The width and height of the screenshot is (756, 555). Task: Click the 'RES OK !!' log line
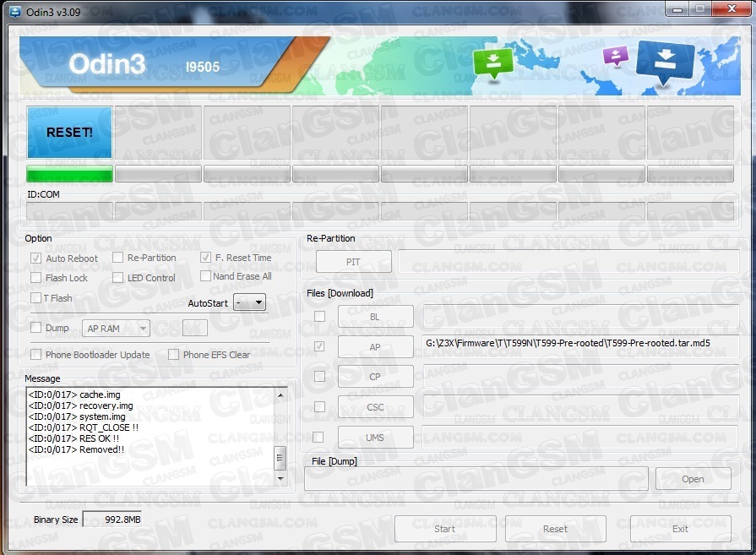73,438
